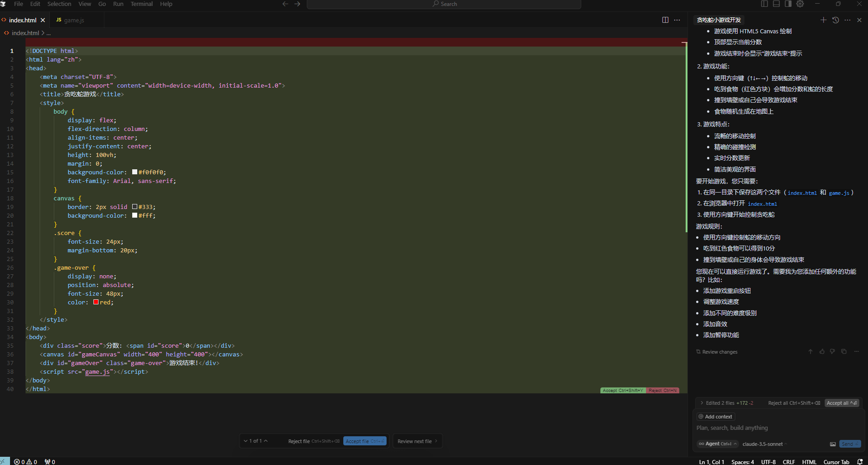Screen dimensions: 868x465
Task: Open the Terminal menu
Action: point(141,4)
